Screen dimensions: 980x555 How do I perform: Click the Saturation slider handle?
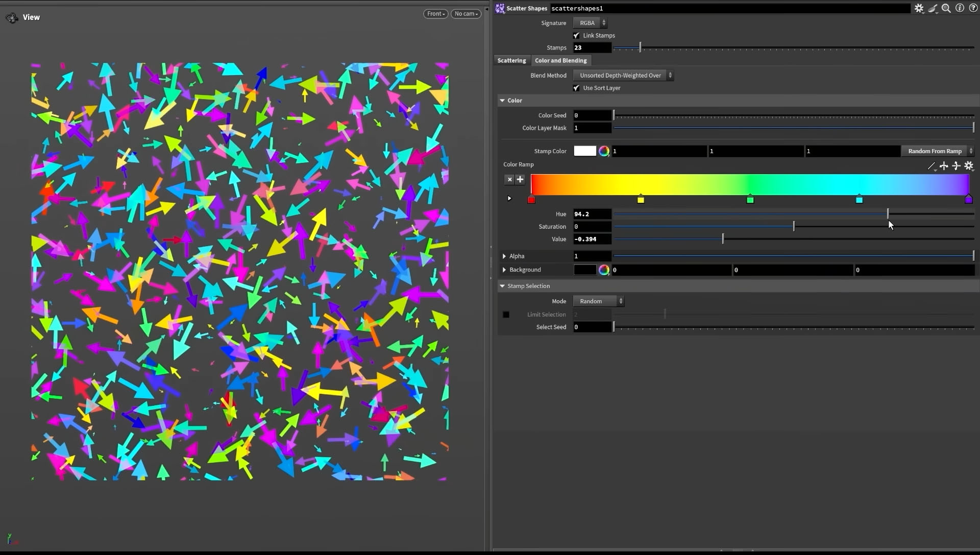pos(794,226)
